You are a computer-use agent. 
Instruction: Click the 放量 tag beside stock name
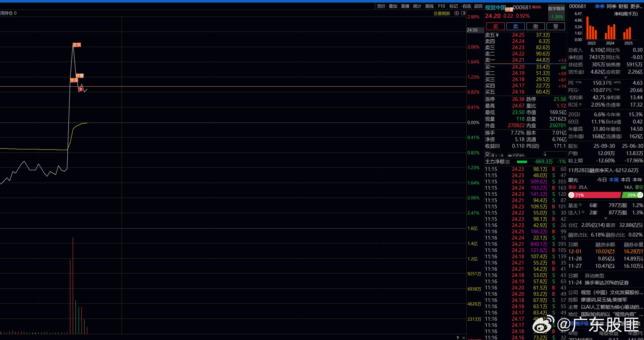pos(509,10)
